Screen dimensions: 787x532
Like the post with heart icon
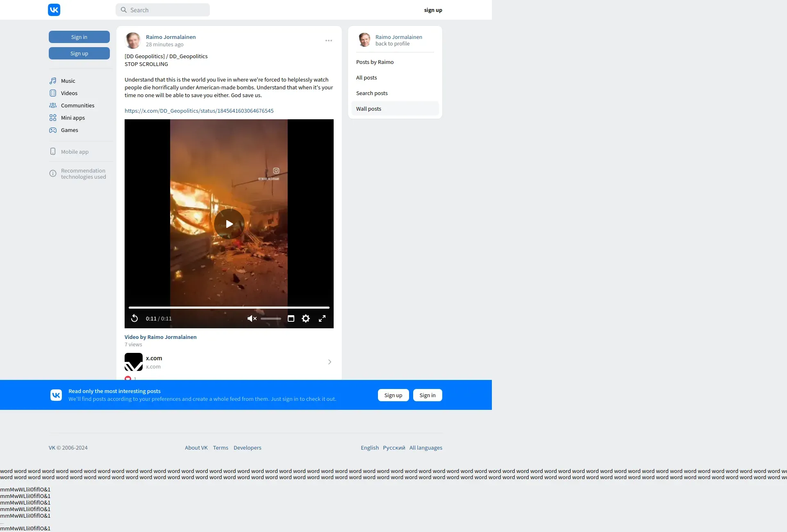128,378
